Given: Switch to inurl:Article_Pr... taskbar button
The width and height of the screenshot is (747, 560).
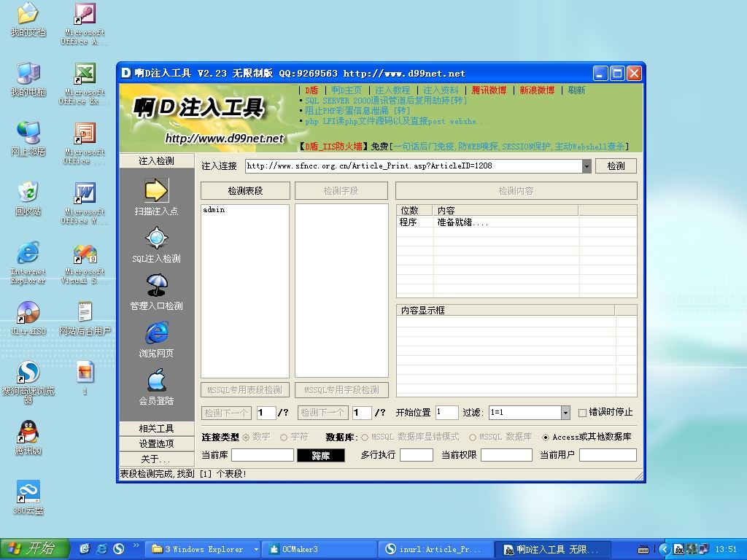Looking at the screenshot, I should point(435,549).
